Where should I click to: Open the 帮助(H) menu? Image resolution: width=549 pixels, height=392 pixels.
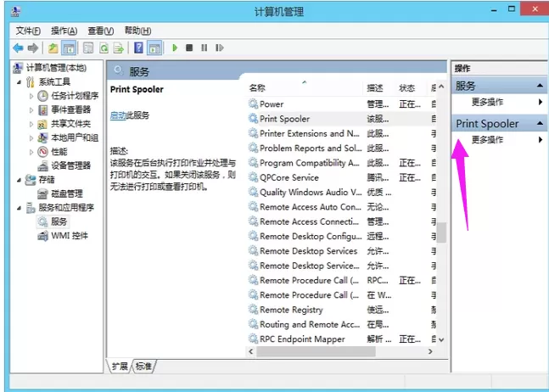(x=138, y=31)
